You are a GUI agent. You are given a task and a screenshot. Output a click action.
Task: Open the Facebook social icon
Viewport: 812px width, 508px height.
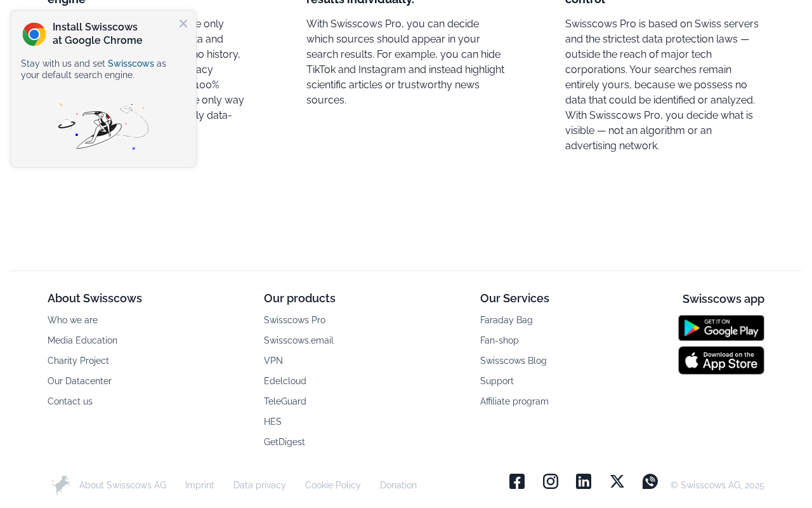click(x=517, y=481)
